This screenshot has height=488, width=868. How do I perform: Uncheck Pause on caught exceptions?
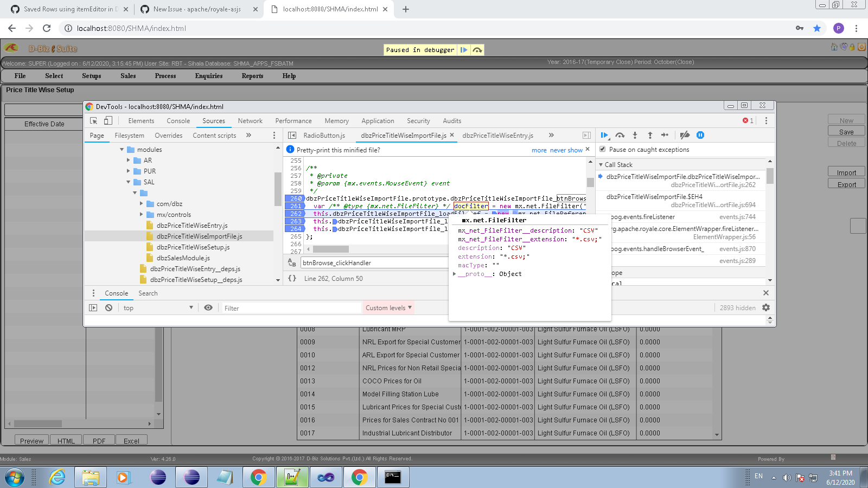click(x=602, y=150)
